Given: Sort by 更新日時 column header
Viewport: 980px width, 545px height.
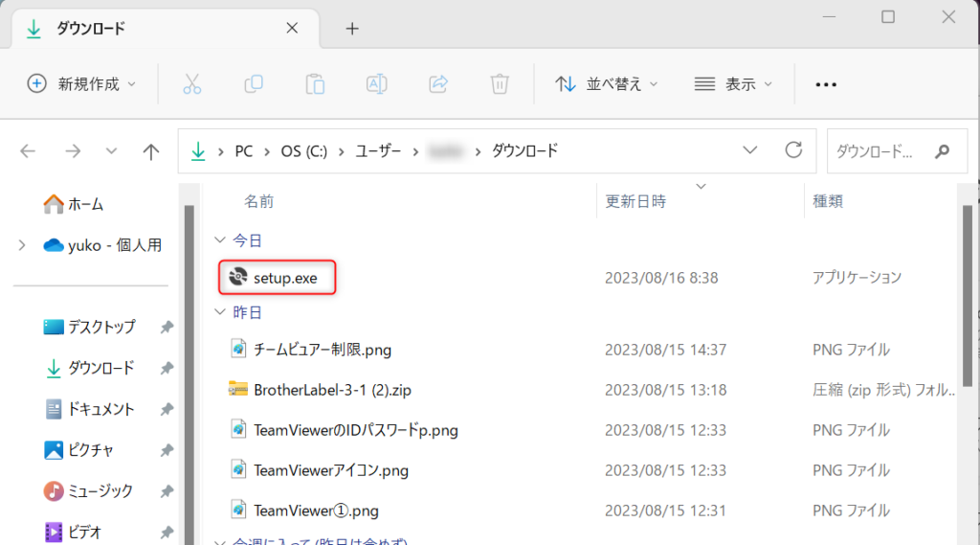Looking at the screenshot, I should pyautogui.click(x=635, y=201).
